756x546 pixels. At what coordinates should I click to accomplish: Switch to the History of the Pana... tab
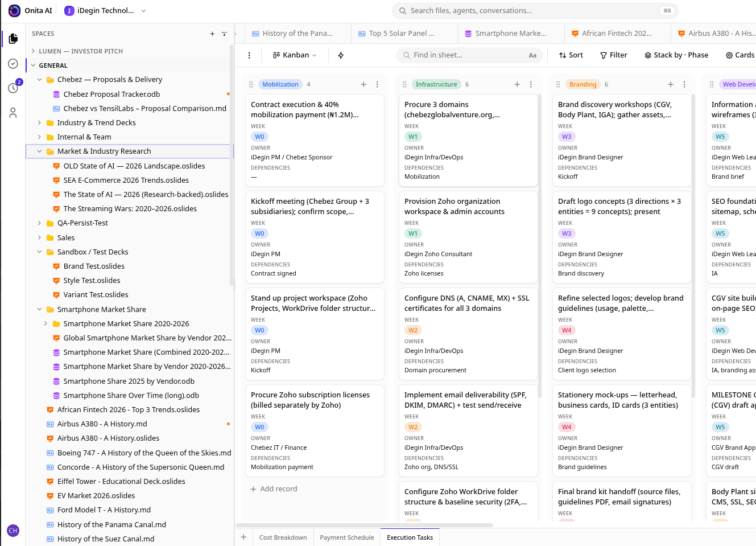[298, 34]
